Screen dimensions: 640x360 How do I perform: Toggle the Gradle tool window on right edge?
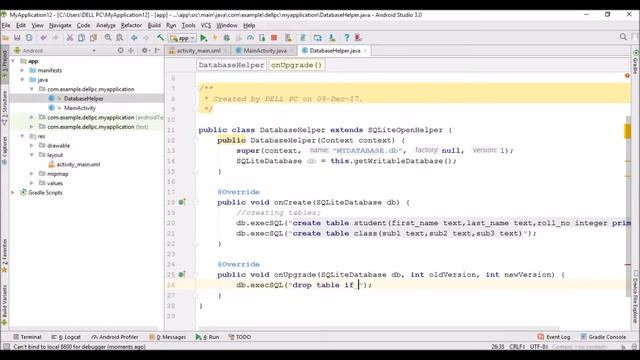pyautogui.click(x=636, y=62)
